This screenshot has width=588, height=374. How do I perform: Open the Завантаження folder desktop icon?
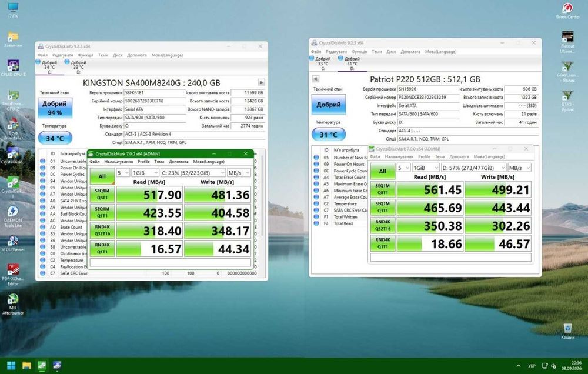(x=13, y=39)
